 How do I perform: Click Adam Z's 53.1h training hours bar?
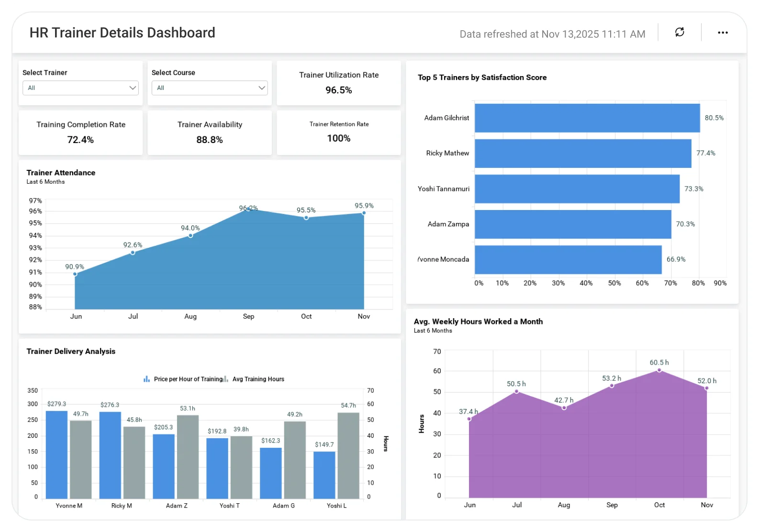pos(188,457)
